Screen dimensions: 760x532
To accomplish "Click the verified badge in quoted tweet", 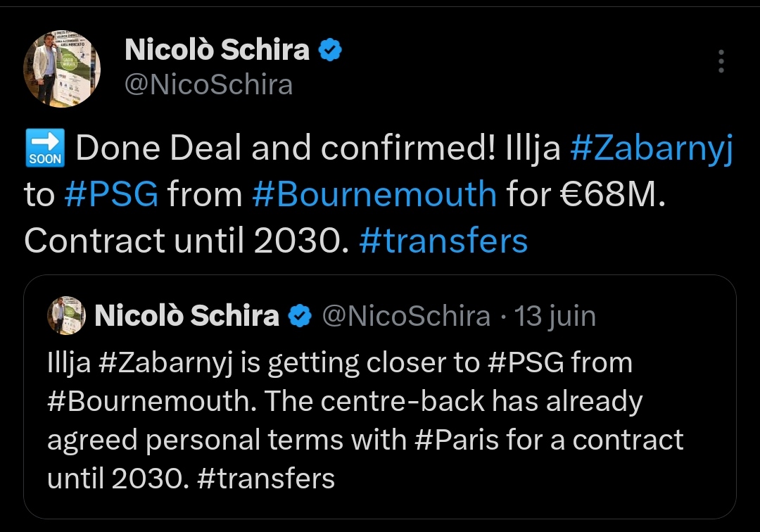I will [x=300, y=317].
